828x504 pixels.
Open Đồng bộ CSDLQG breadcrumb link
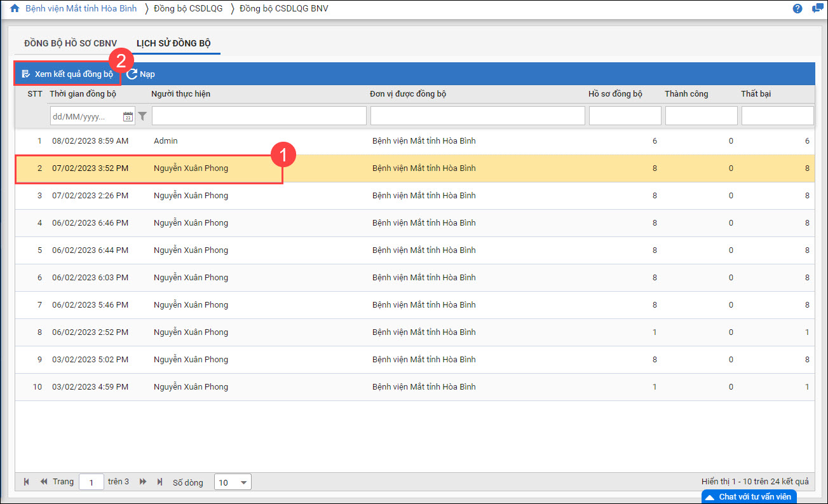188,9
